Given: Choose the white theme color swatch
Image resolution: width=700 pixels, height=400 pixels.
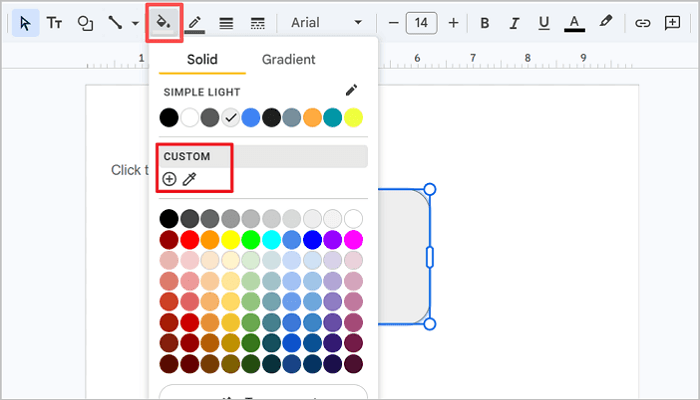Looking at the screenshot, I should pos(190,118).
